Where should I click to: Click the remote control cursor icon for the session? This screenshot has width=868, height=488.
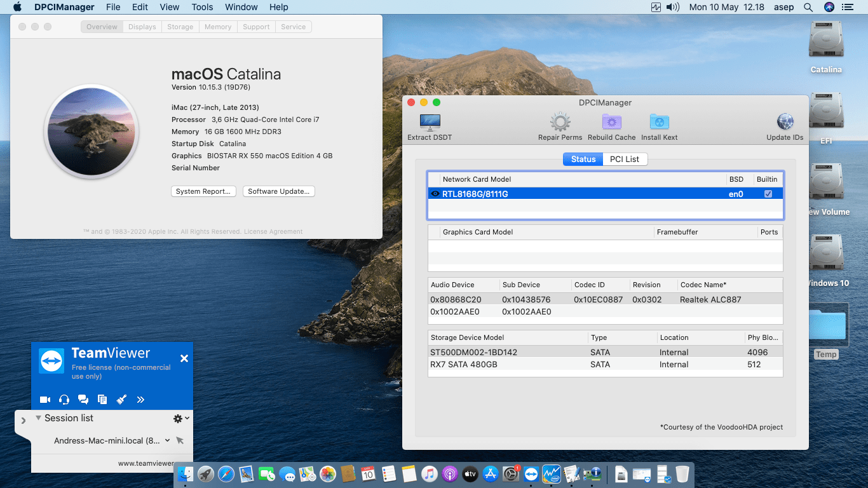tap(180, 440)
